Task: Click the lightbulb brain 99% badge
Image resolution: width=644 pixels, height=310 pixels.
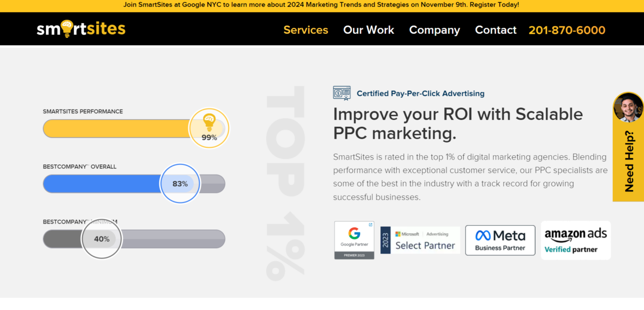Action: (209, 128)
